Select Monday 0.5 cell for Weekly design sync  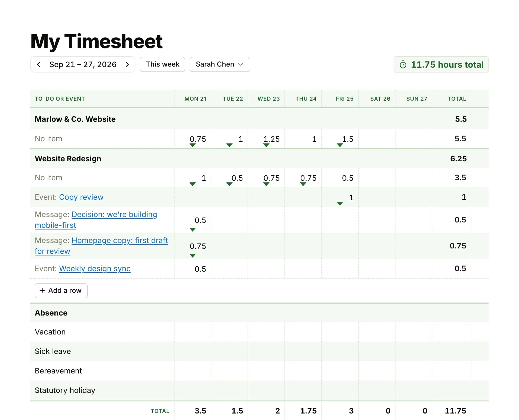point(193,269)
